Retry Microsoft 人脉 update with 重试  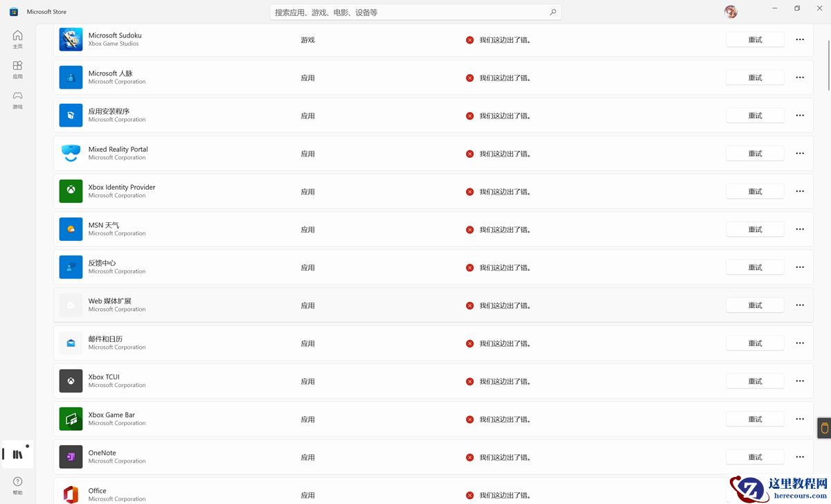point(755,78)
